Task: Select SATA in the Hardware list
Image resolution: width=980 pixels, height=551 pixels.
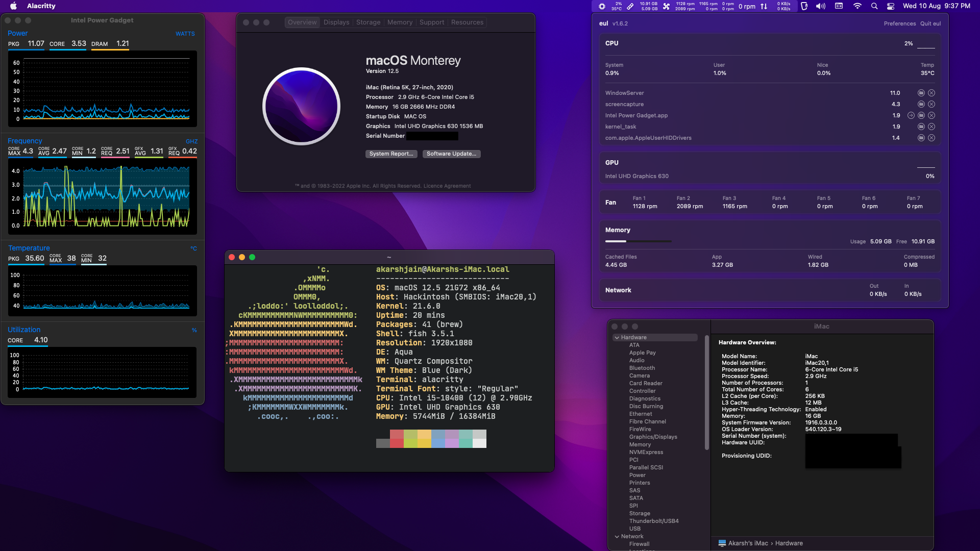Action: click(x=636, y=498)
